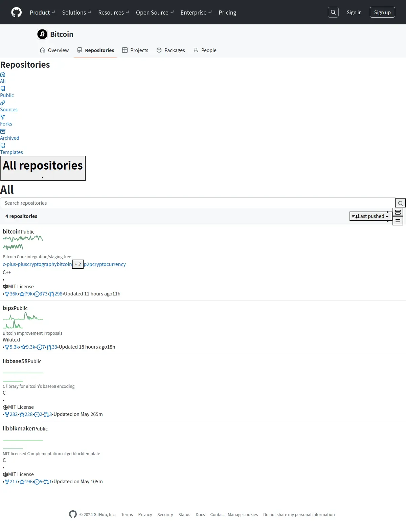Open stars count 196 for libblkmaker

pyautogui.click(x=26, y=482)
